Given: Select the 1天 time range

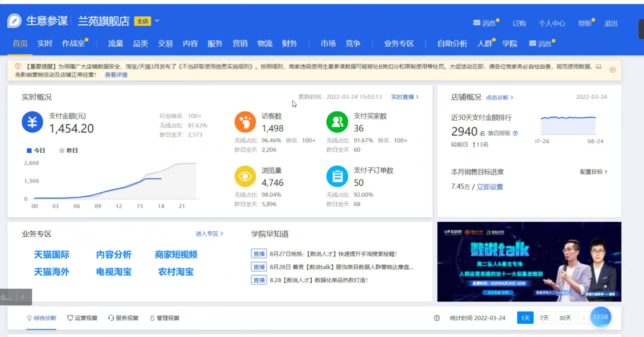Looking at the screenshot, I should point(525,318).
